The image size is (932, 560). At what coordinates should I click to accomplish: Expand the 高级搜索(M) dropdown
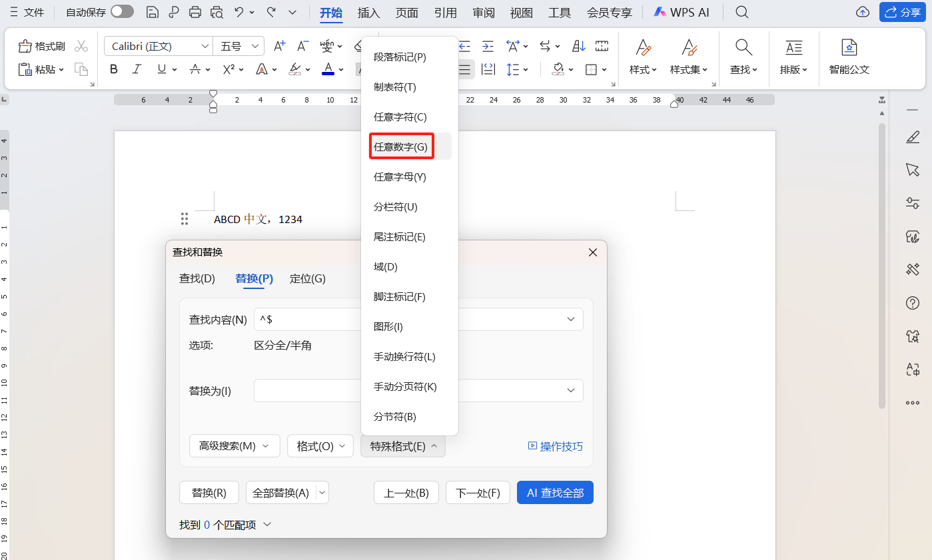[x=234, y=445]
